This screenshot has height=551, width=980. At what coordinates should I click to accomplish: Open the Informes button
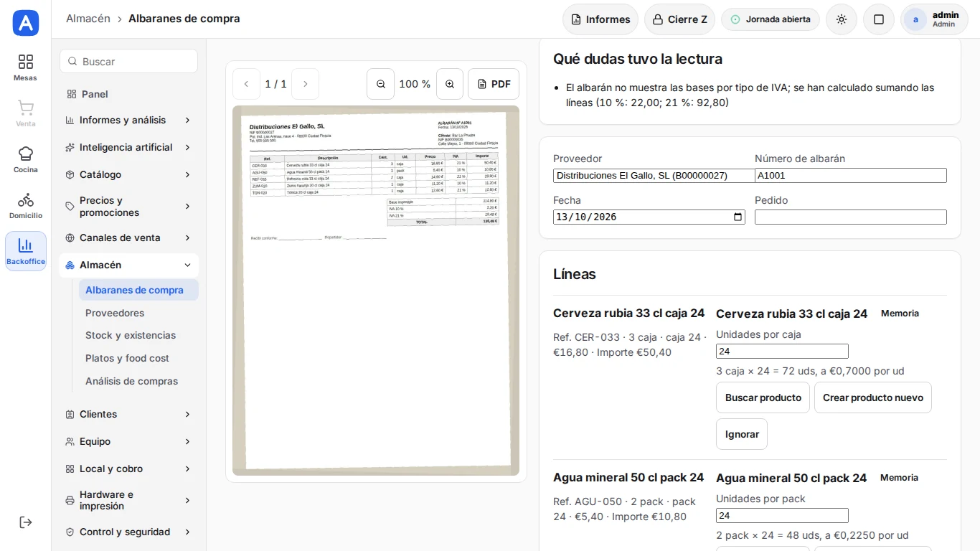click(x=600, y=19)
